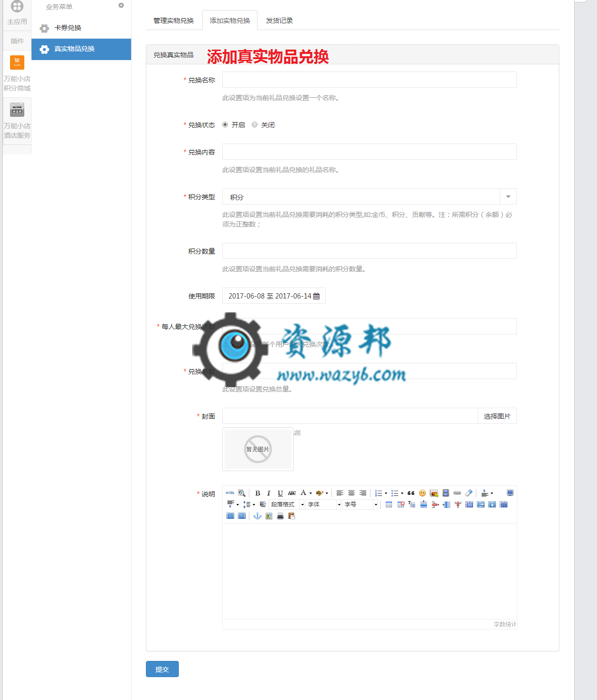Toggle strikethrough formatting in editor
The height and width of the screenshot is (700, 597).
[x=292, y=493]
